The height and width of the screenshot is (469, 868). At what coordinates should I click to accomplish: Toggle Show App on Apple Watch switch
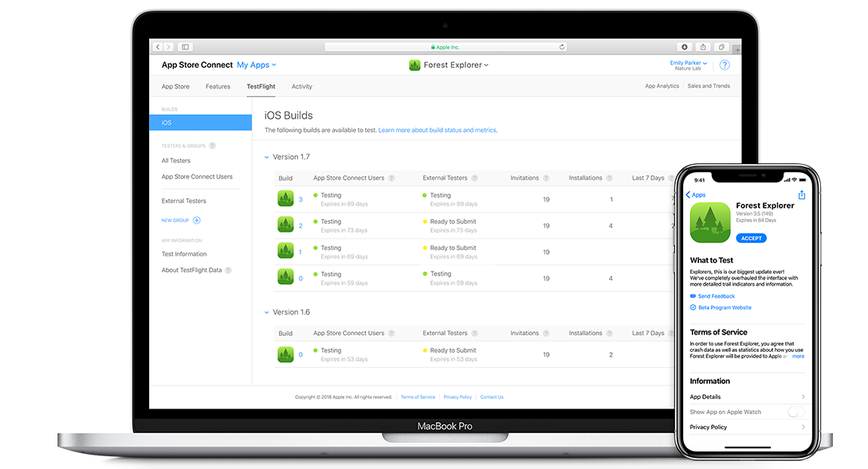(x=794, y=412)
